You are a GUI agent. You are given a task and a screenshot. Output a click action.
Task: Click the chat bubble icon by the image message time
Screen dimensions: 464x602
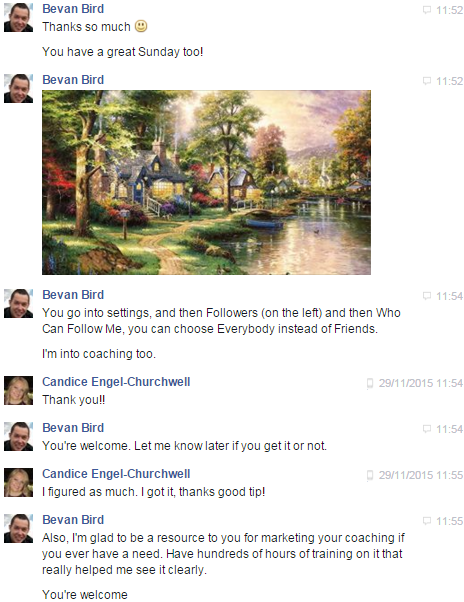click(x=426, y=81)
